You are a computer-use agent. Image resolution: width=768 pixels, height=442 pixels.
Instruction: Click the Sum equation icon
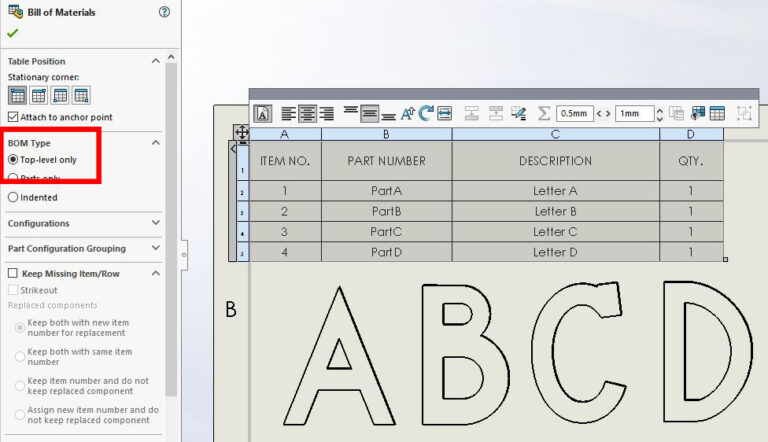544,113
